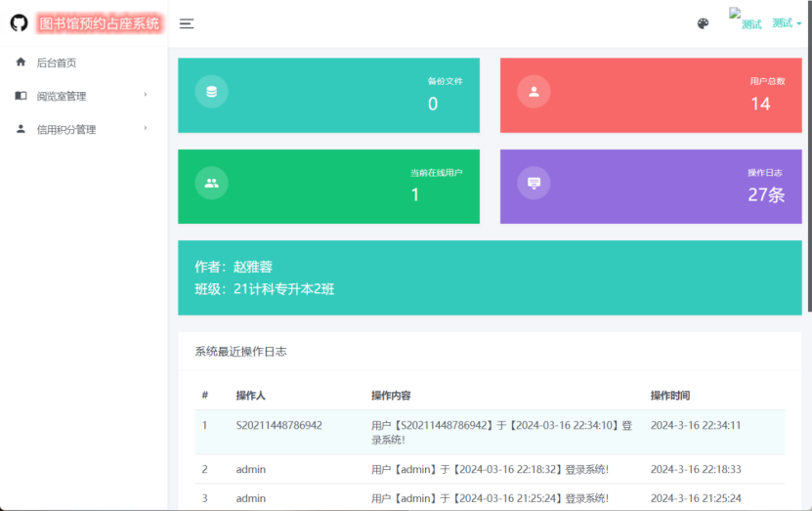Click timestamp 2024-3-16 22:34:11
This screenshot has width=812, height=511.
pos(696,425)
